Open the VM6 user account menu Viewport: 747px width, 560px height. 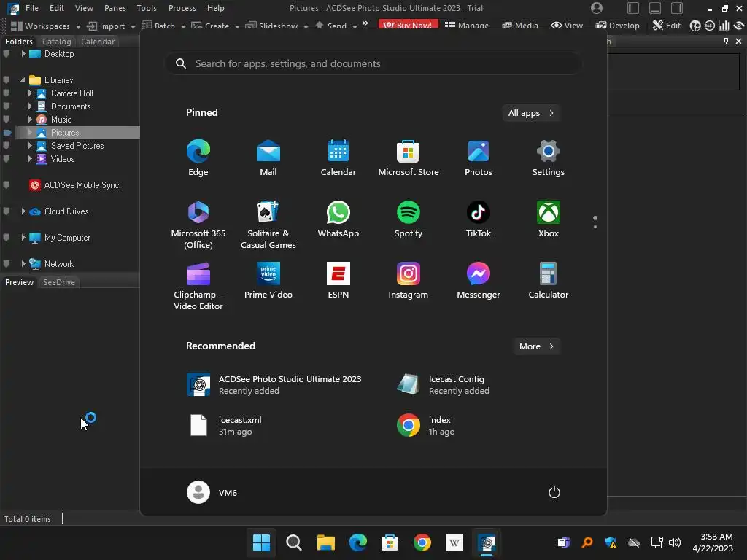tap(212, 492)
